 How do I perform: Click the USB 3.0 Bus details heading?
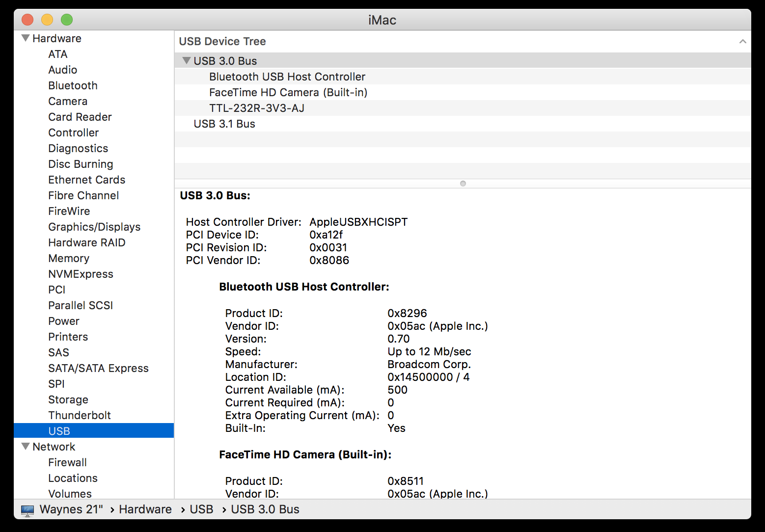click(215, 195)
